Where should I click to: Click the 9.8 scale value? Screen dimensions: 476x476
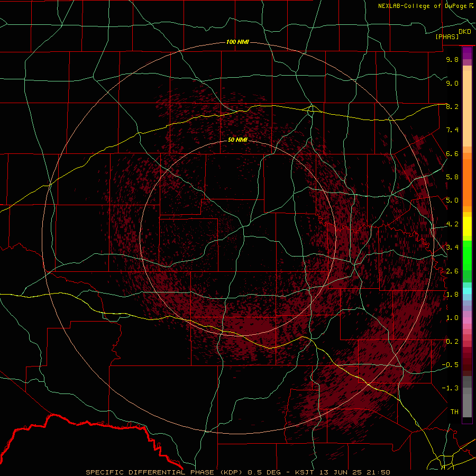452,59
